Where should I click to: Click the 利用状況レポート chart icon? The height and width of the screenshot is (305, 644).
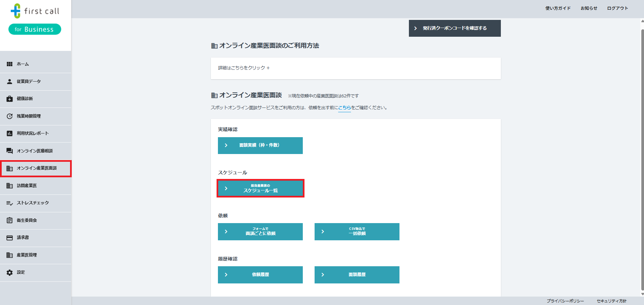(9, 133)
